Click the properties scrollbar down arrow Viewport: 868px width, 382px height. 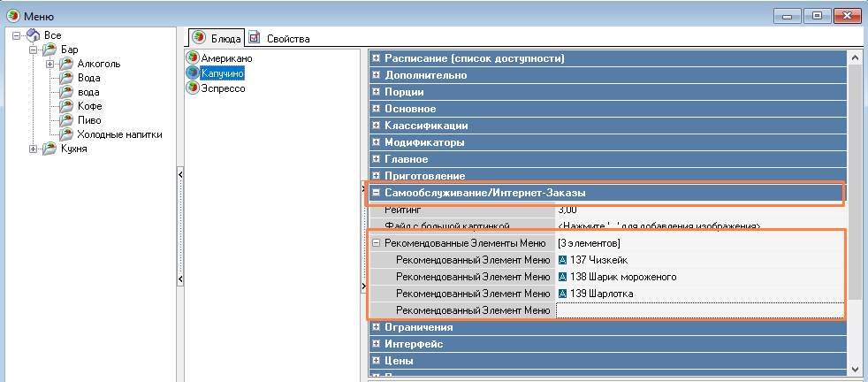pos(855,369)
